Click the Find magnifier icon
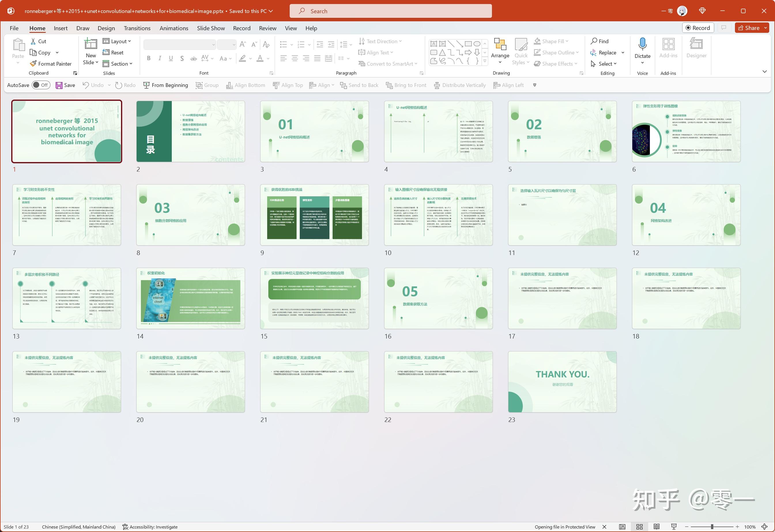The height and width of the screenshot is (532, 775). pos(594,41)
